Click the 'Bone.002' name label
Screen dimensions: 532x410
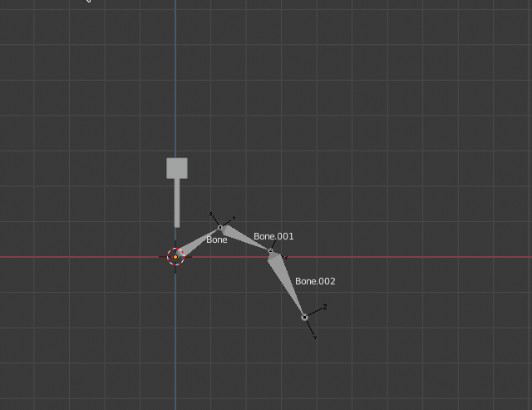pyautogui.click(x=315, y=281)
